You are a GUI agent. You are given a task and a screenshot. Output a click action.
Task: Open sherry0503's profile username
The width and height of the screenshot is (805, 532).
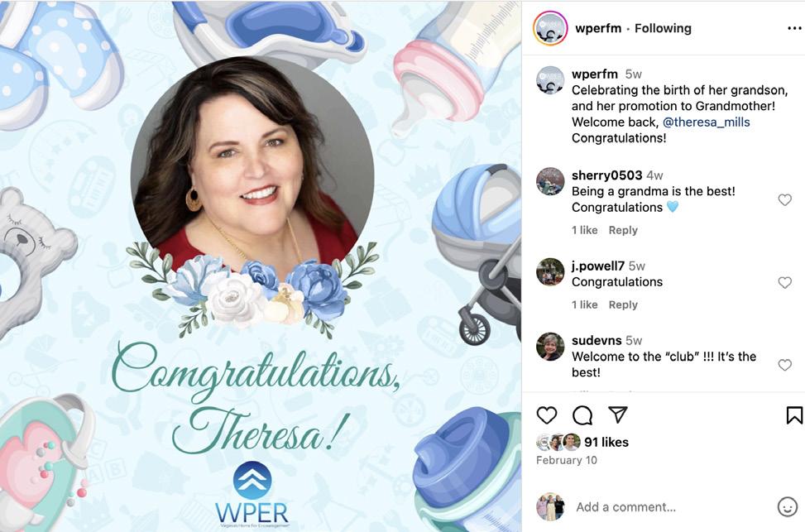click(606, 175)
